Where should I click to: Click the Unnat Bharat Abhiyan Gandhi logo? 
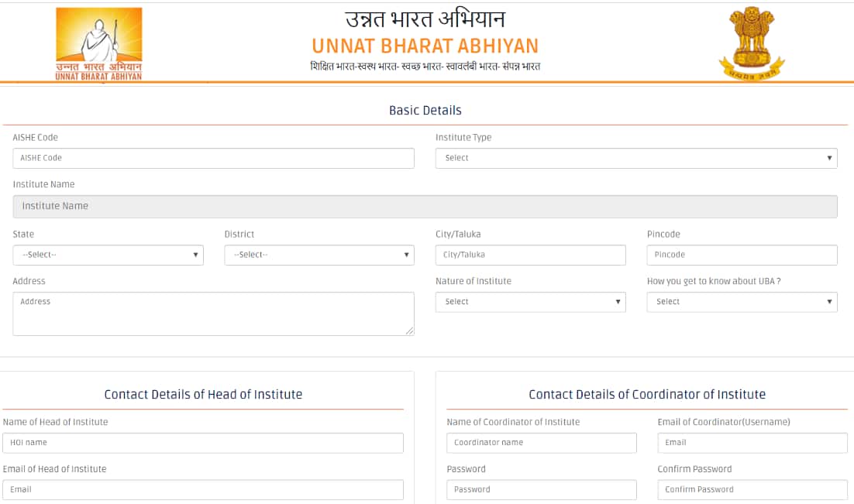click(98, 43)
